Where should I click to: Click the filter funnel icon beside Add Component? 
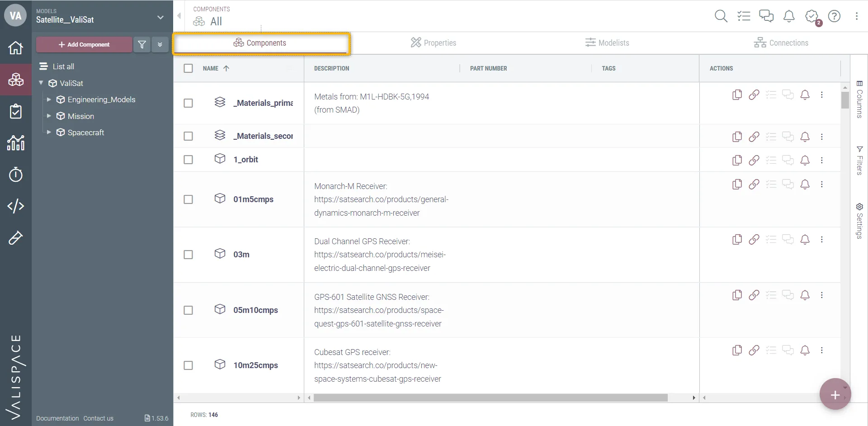point(142,44)
